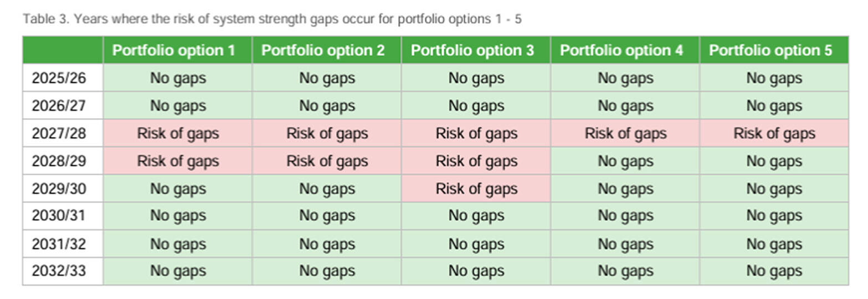Click Risk of gaps for option 3 in 2029/30
Image resolution: width=868 pixels, height=299 pixels.
click(476, 189)
